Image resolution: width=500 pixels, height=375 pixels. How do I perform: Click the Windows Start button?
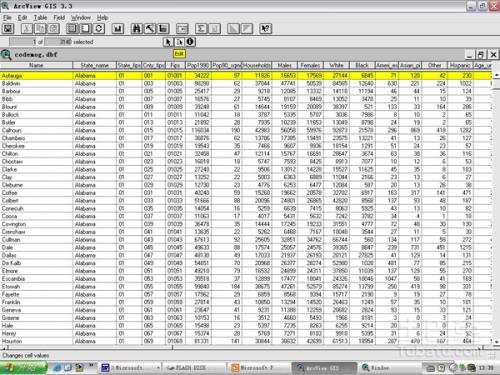pos(23,368)
